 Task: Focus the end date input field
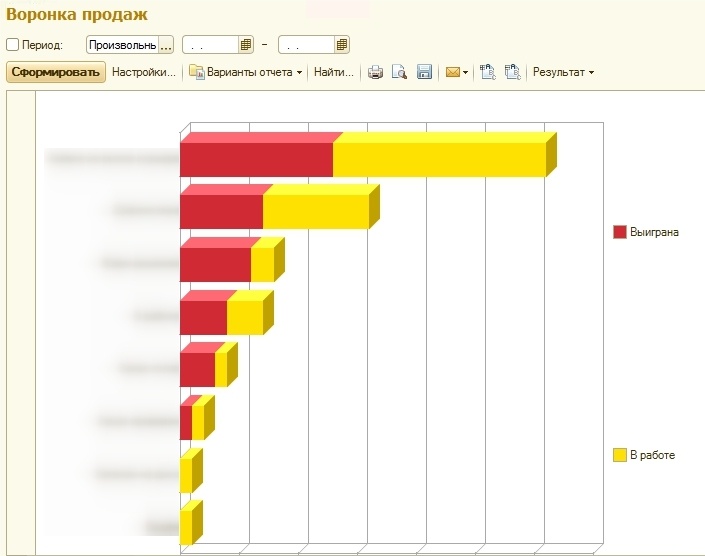tap(307, 45)
